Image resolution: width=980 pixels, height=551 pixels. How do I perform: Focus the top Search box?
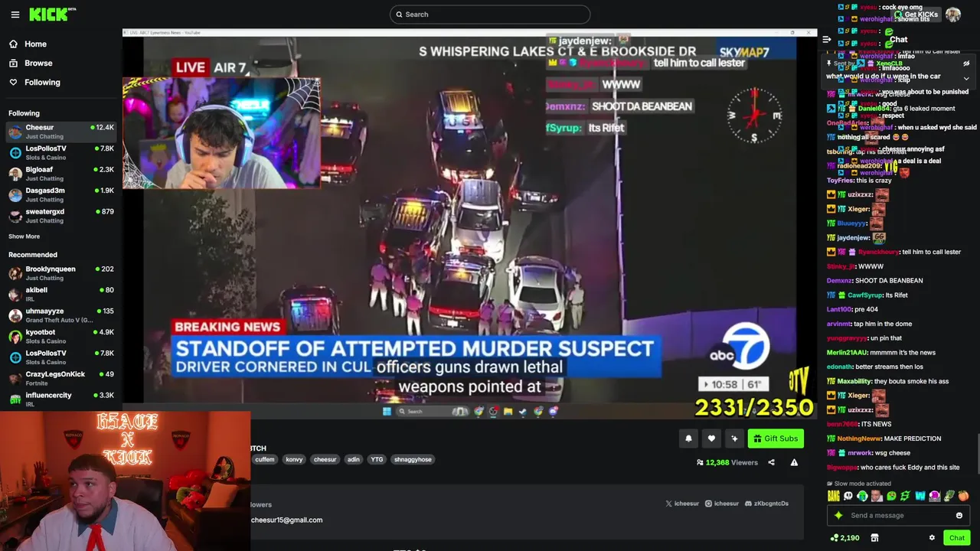coord(490,15)
